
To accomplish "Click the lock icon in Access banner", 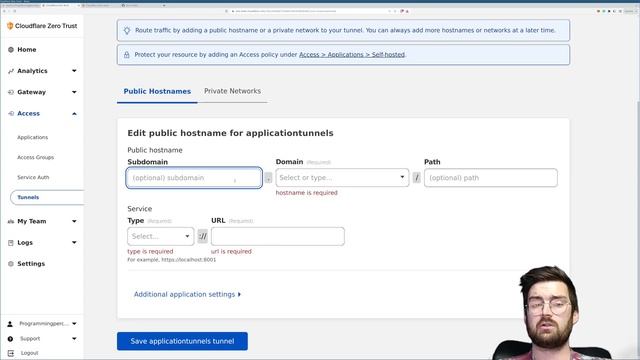I will tap(127, 55).
